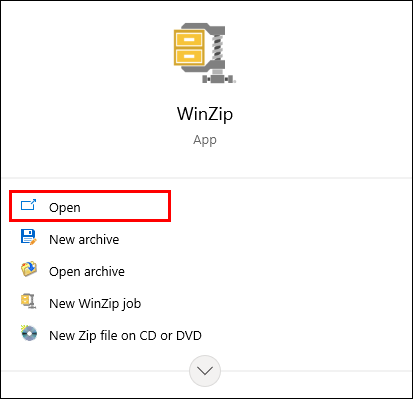
Task: Click the bottom drawer of the yellow cabinet logo
Action: [x=189, y=56]
